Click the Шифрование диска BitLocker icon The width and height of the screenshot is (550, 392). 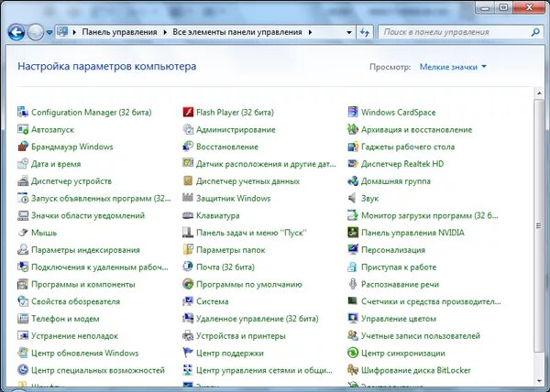coord(353,370)
